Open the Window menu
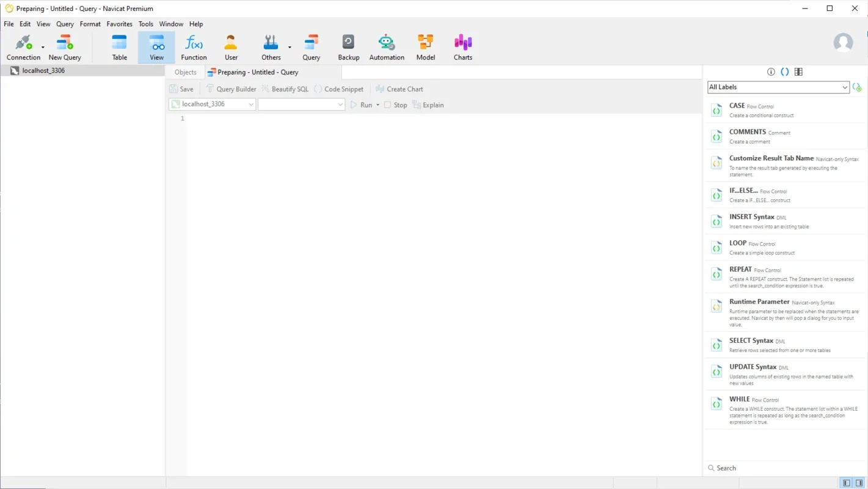Screen dimensions: 868x489 point(171,24)
